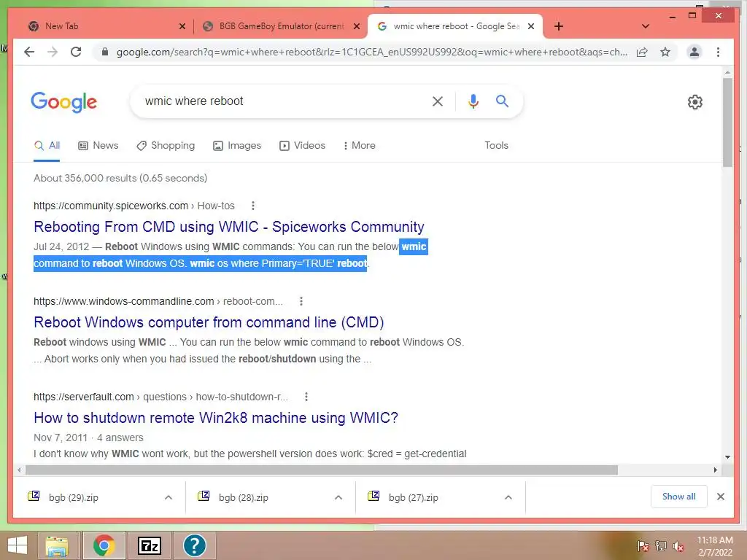The image size is (747, 560).
Task: Switch to BGB GameBoy Emulator tab
Action: coord(281,26)
